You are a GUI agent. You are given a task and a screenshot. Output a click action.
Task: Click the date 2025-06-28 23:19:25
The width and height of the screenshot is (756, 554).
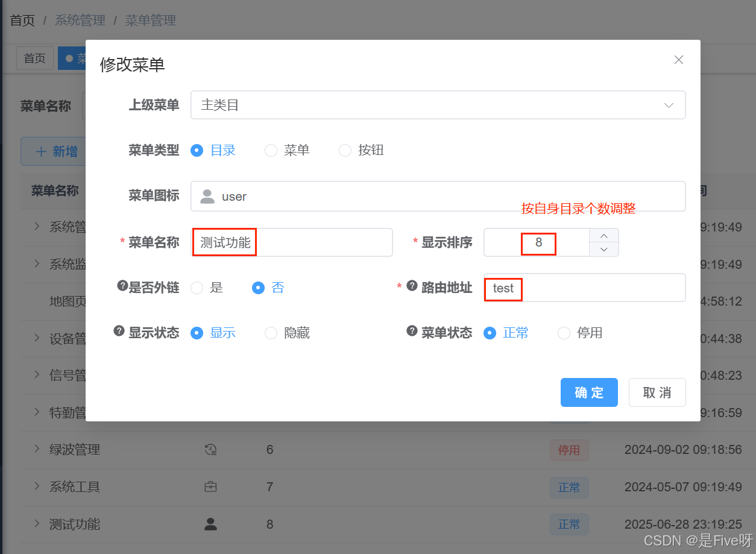pos(683,524)
